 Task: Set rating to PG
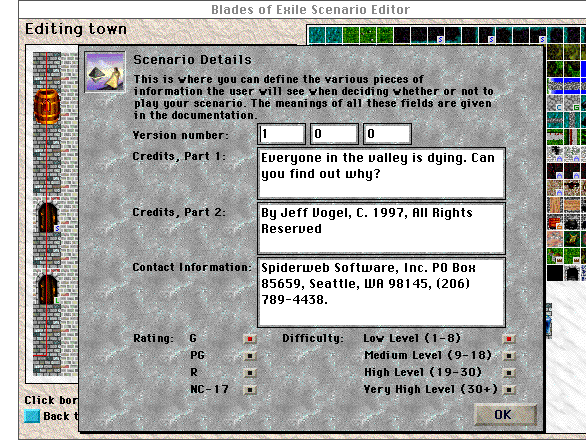(x=250, y=356)
